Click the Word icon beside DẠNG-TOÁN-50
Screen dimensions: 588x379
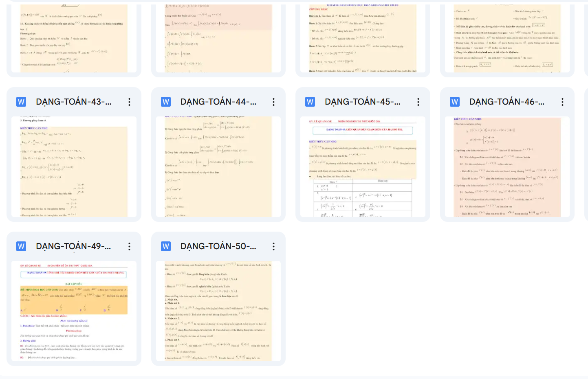(166, 246)
